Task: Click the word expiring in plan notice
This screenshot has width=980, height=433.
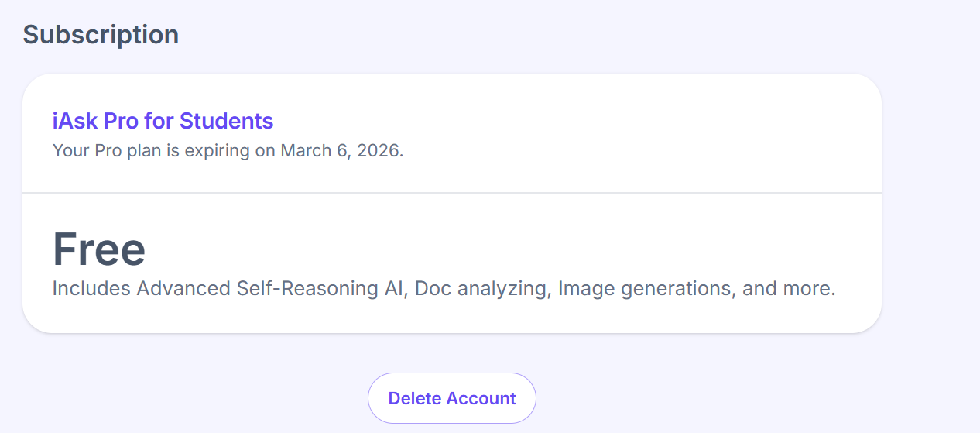Action: [x=219, y=150]
